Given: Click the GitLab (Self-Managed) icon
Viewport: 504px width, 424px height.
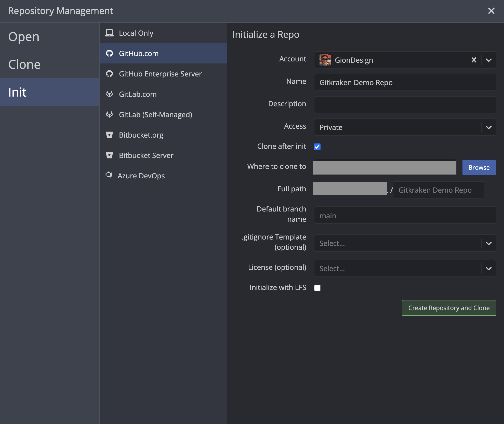Looking at the screenshot, I should point(110,115).
